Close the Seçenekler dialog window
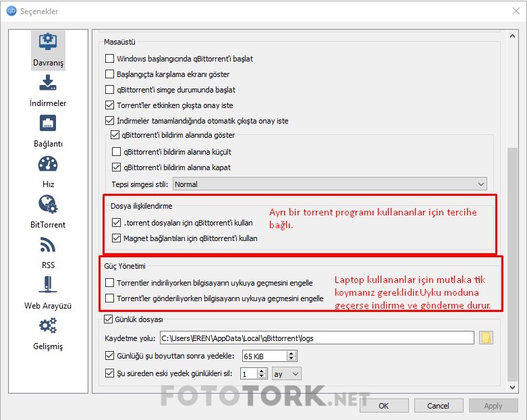Image resolution: width=527 pixels, height=420 pixels. 516,11
